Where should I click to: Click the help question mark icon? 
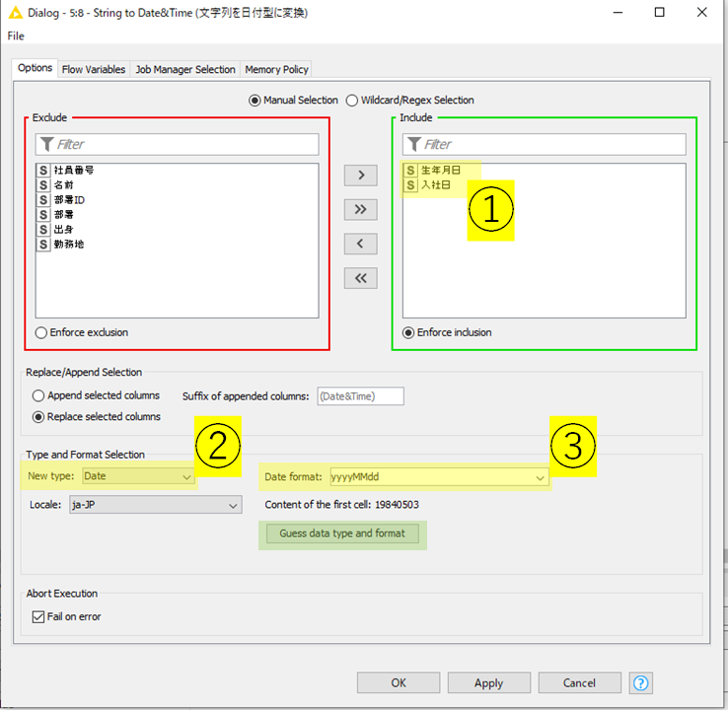641,682
